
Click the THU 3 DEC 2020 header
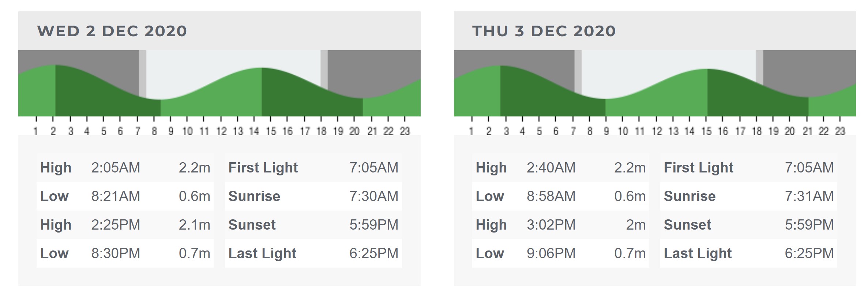click(544, 31)
